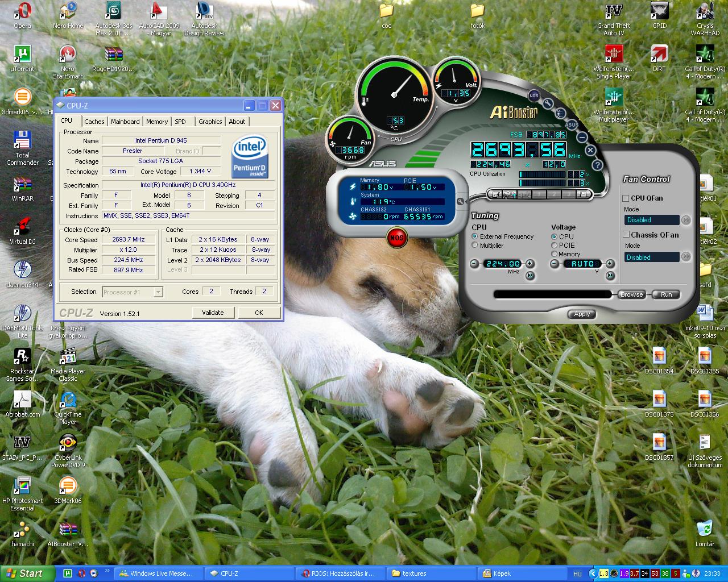Select External Frequency radio button
This screenshot has width=728, height=582.
pyautogui.click(x=474, y=236)
